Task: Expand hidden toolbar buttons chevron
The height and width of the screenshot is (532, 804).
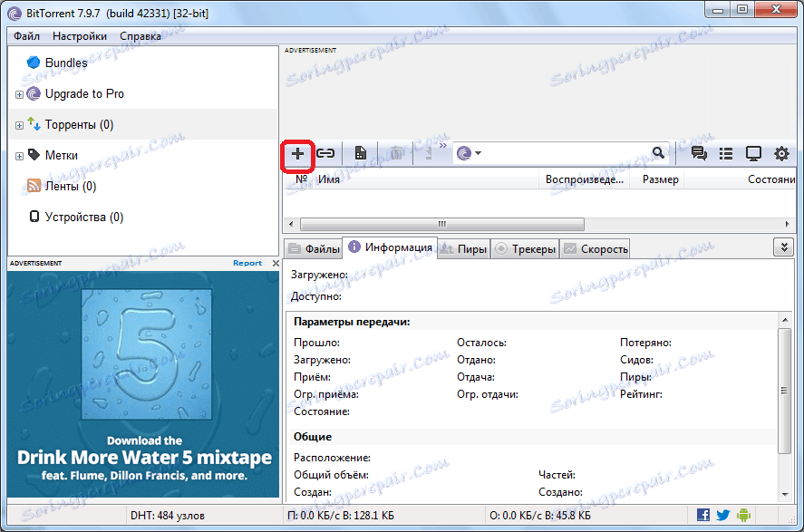Action: (x=443, y=146)
